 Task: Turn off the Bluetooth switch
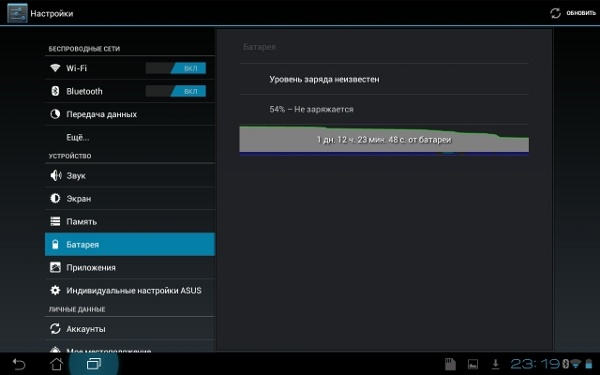click(x=176, y=91)
